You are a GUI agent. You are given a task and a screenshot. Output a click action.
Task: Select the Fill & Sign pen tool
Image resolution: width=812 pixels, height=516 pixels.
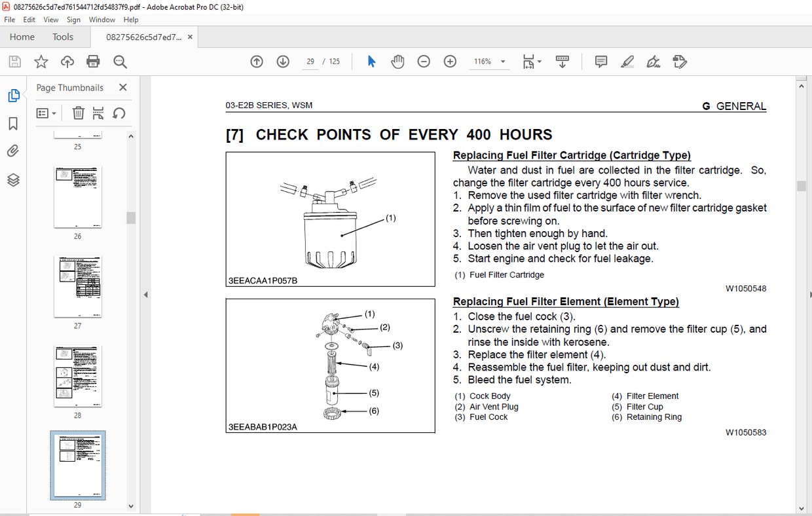[653, 61]
